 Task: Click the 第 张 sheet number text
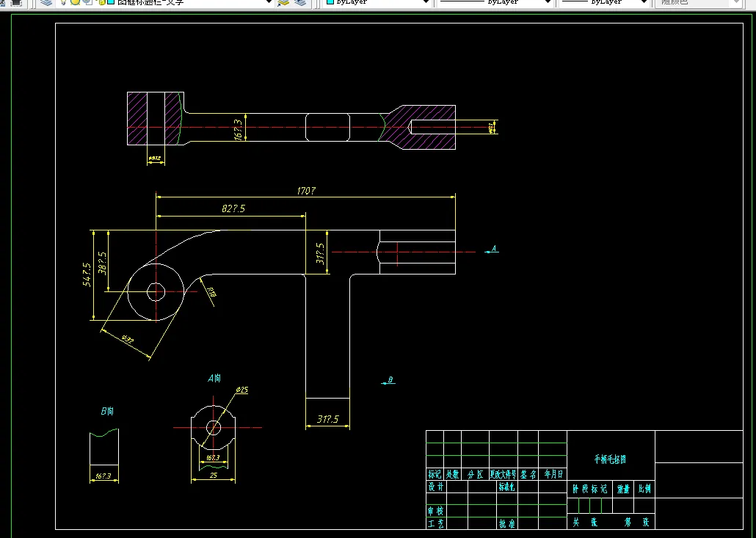click(x=637, y=522)
